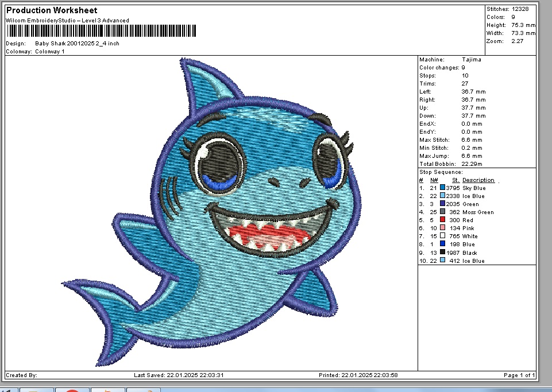Click the Moss Green color swatch
Image resolution: width=552 pixels, height=392 pixels.
point(442,211)
